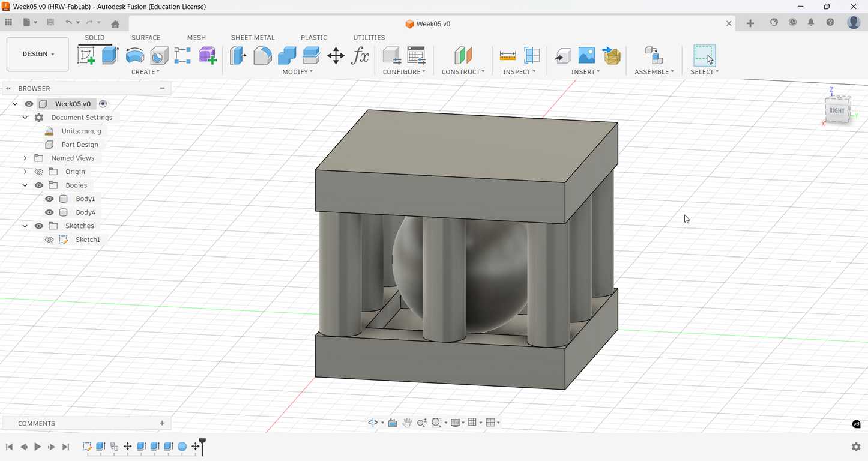Hide Body1 using its eye icon

click(49, 199)
